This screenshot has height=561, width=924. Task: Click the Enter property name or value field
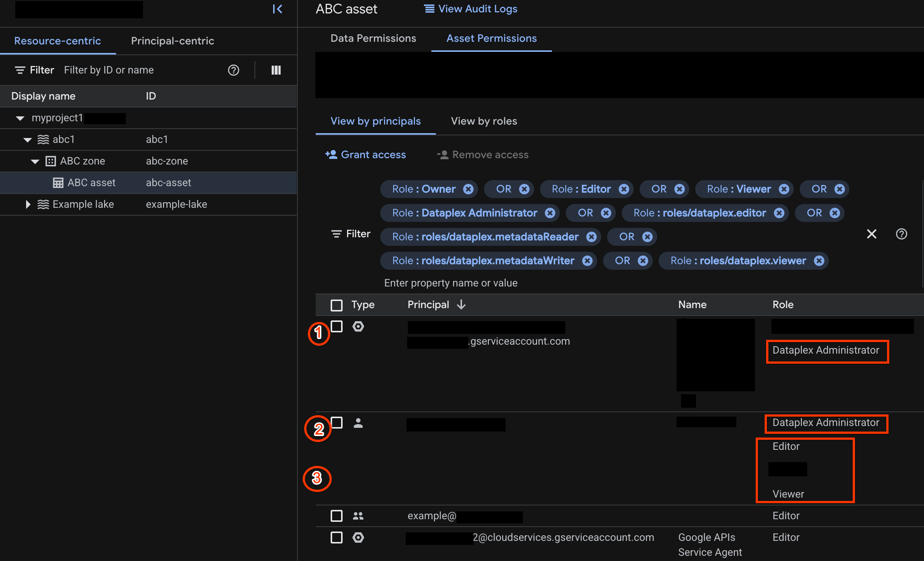pyautogui.click(x=450, y=283)
